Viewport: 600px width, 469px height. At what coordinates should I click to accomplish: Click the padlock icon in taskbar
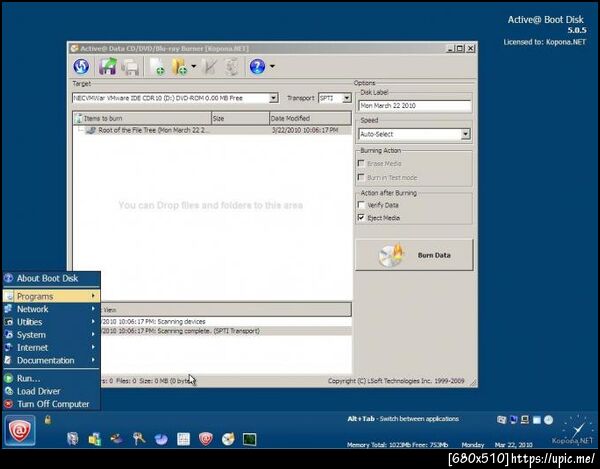(x=48, y=420)
